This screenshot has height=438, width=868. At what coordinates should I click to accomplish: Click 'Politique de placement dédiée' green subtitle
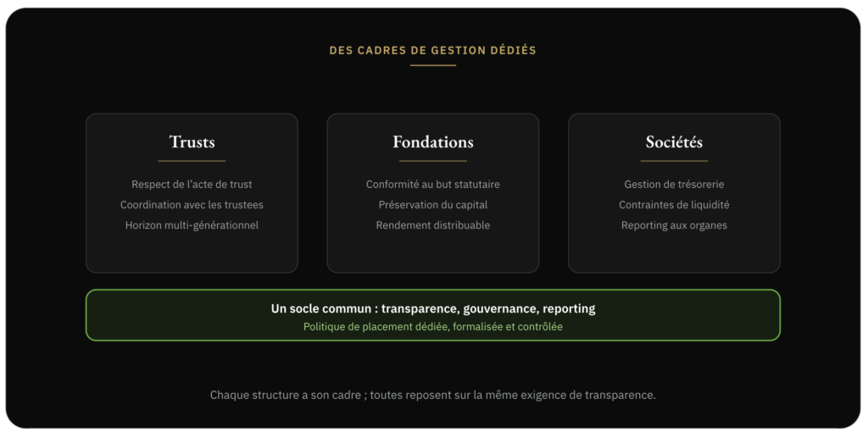click(x=433, y=327)
